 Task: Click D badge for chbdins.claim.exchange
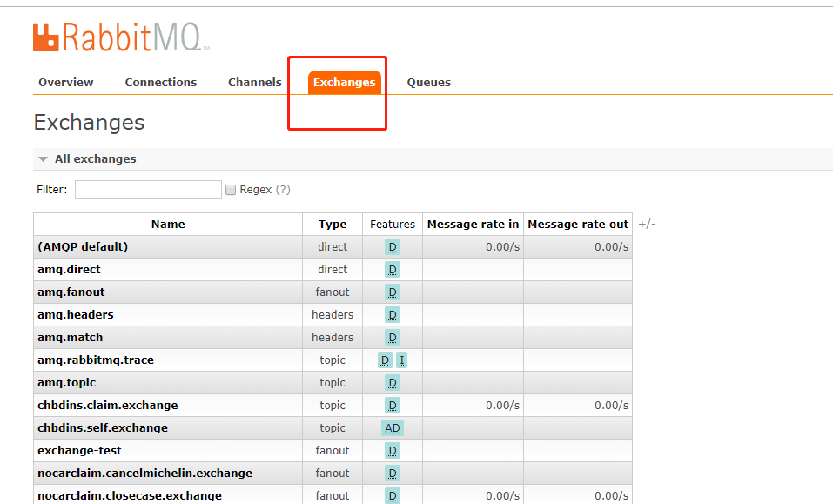[393, 406]
